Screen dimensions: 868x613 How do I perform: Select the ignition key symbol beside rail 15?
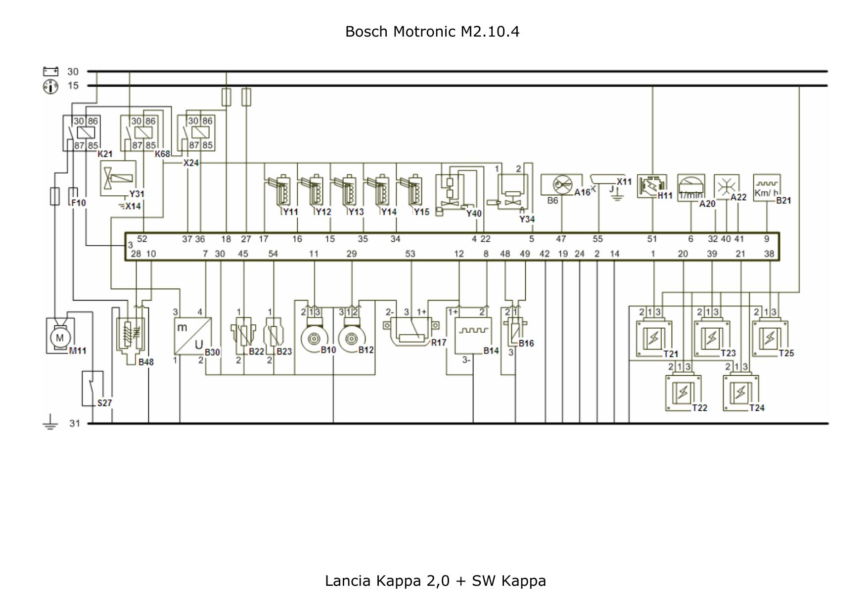click(x=50, y=87)
